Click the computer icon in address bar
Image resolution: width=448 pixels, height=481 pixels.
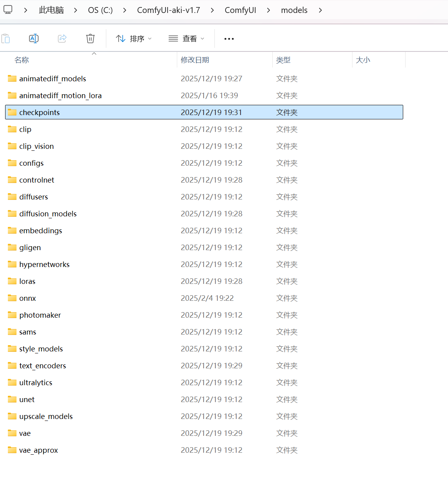8,9
